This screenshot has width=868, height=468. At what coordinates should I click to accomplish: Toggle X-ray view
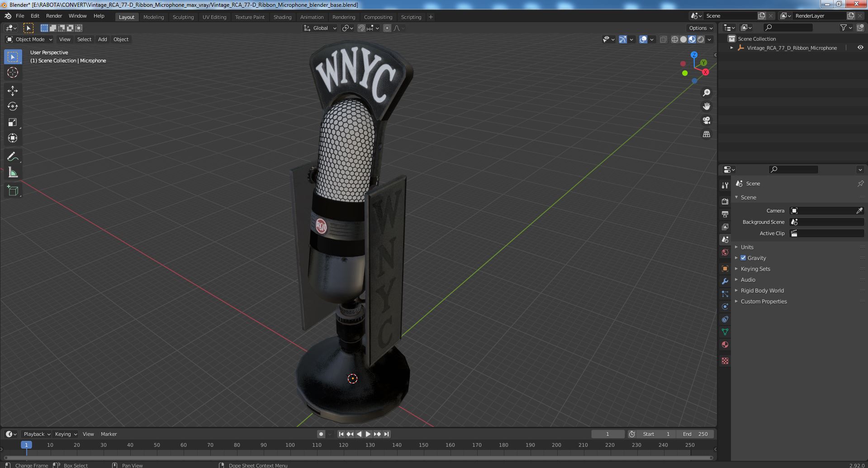point(663,39)
